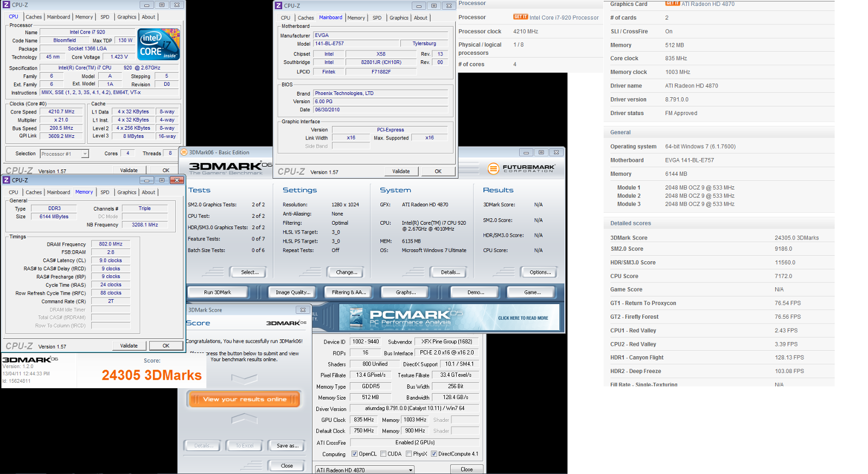Screen dimensions: 868x474
Task: Click the GET IT badge beside Intel Core i7-920
Action: (x=520, y=17)
